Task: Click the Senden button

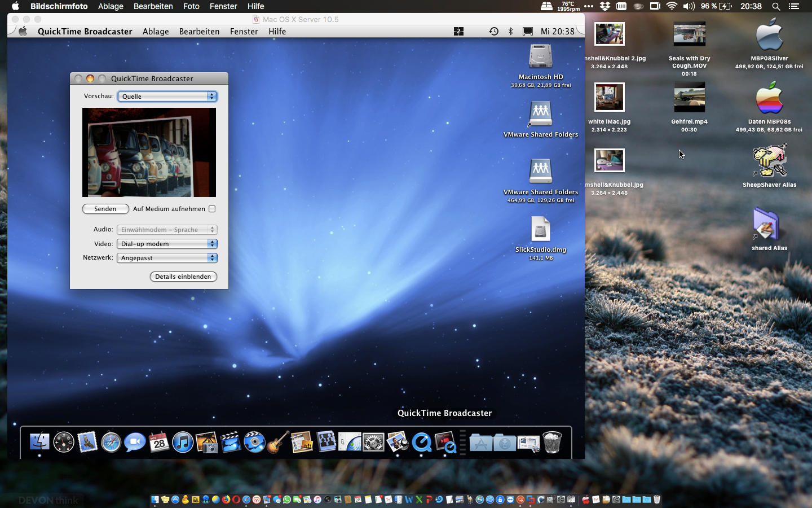Action: click(105, 209)
